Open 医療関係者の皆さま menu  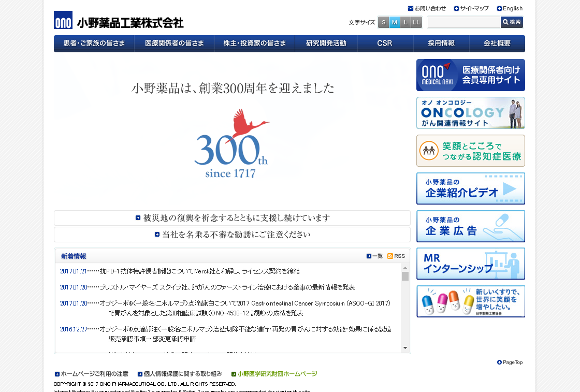tap(175, 43)
